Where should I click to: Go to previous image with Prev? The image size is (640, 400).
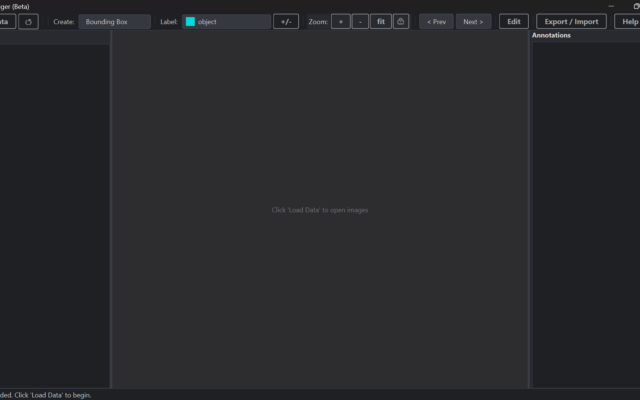point(436,22)
